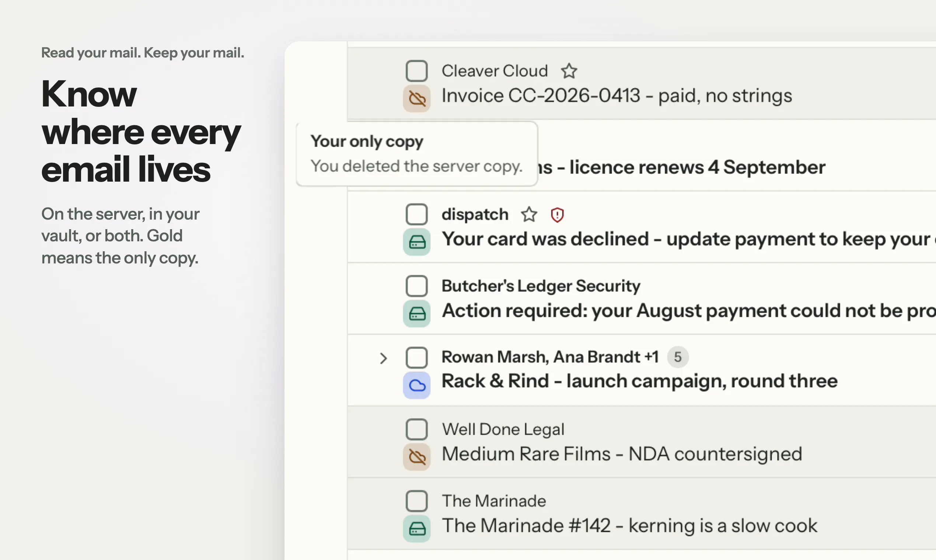Click the cloud-off icon on Medium Rare Films email

pyautogui.click(x=417, y=457)
